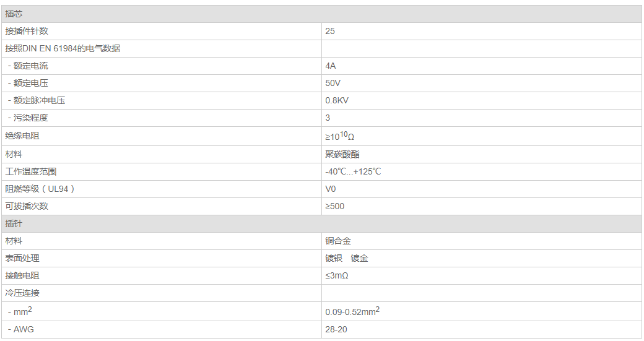Click the 铜合金 value cell

(x=338, y=241)
